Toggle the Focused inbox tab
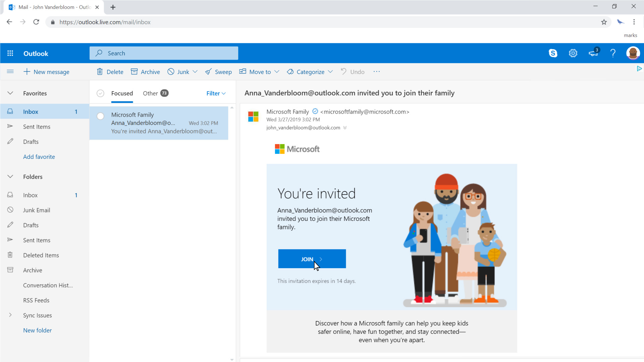The height and width of the screenshot is (362, 644). (x=122, y=93)
